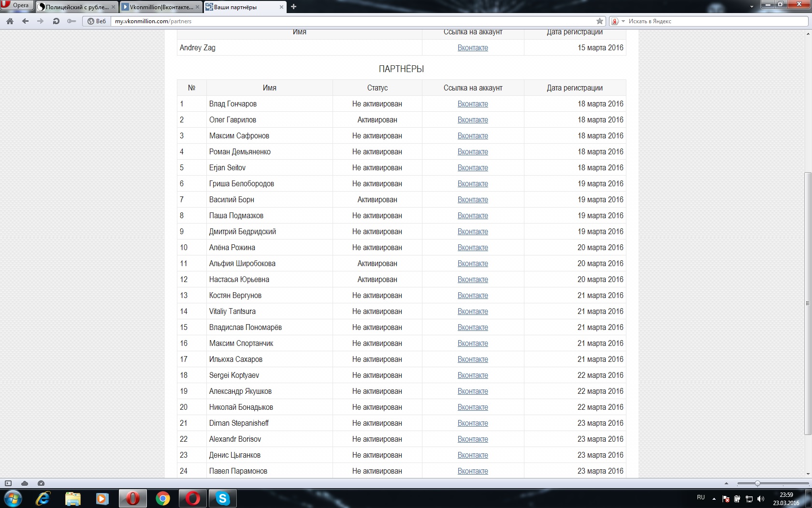
Task: Switch to the 'Полицейский с рубле...' tab
Action: point(77,7)
